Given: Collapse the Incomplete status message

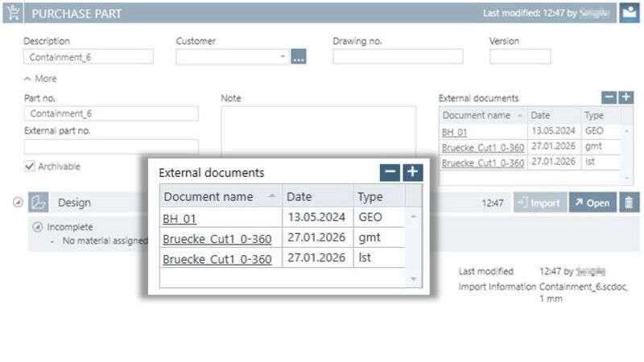Looking at the screenshot, I should click(37, 227).
